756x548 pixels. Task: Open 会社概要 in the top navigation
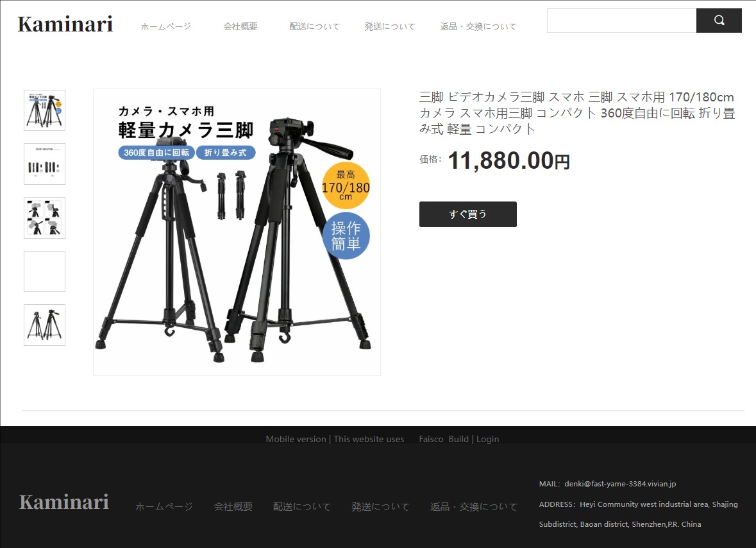(240, 26)
